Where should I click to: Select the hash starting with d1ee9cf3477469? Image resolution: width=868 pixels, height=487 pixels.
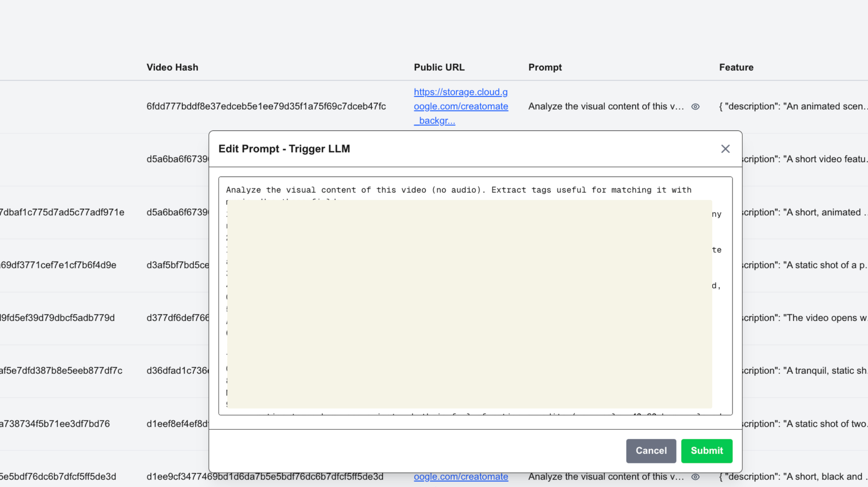(265, 477)
